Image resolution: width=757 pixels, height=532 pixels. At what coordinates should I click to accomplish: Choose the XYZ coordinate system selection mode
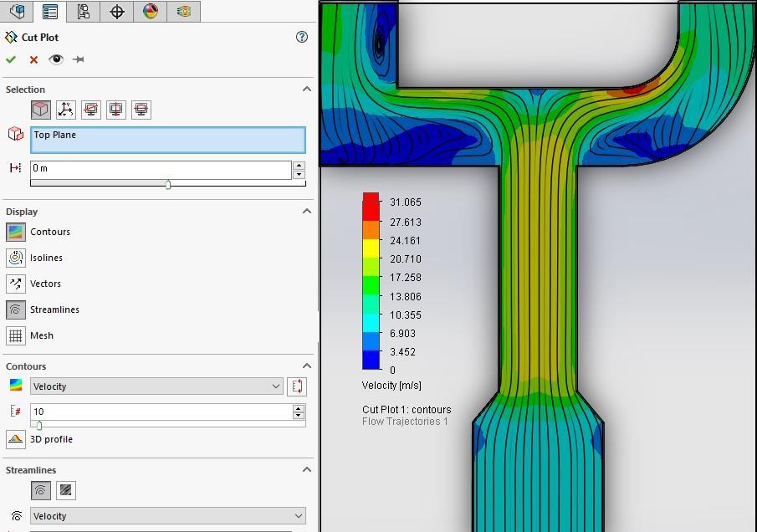pyautogui.click(x=65, y=110)
